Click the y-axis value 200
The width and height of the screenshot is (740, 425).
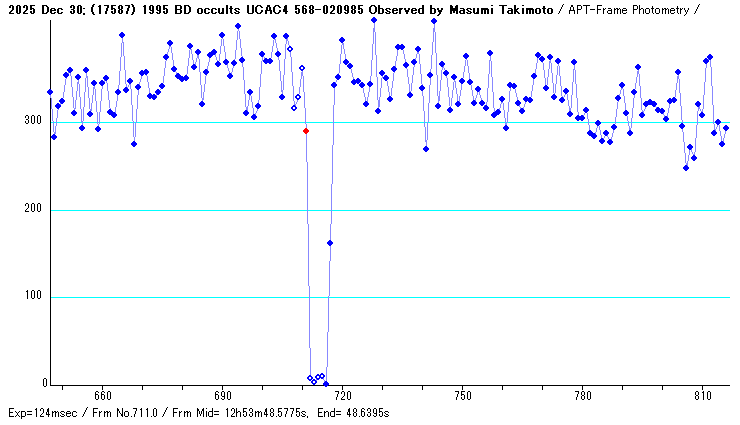coord(32,209)
